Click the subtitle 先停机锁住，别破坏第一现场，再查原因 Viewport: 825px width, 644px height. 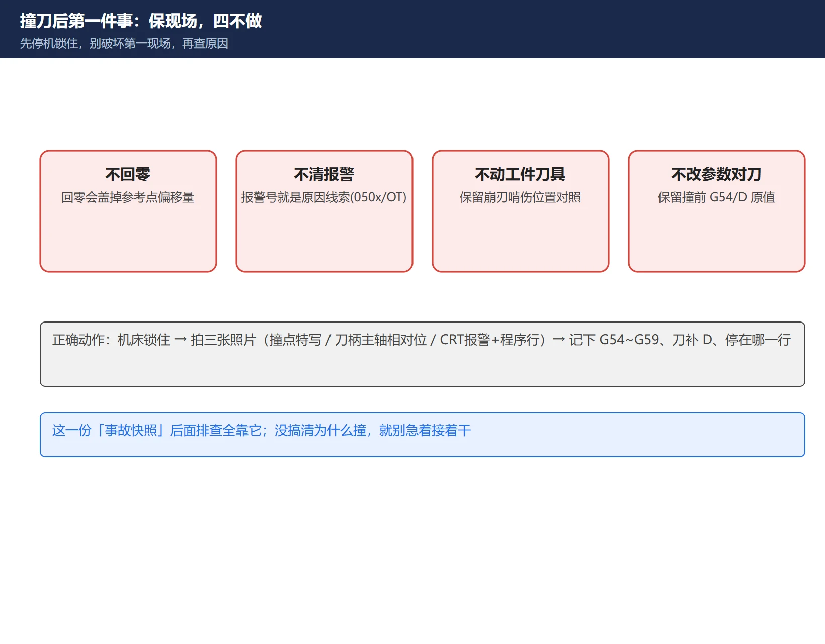coord(124,44)
